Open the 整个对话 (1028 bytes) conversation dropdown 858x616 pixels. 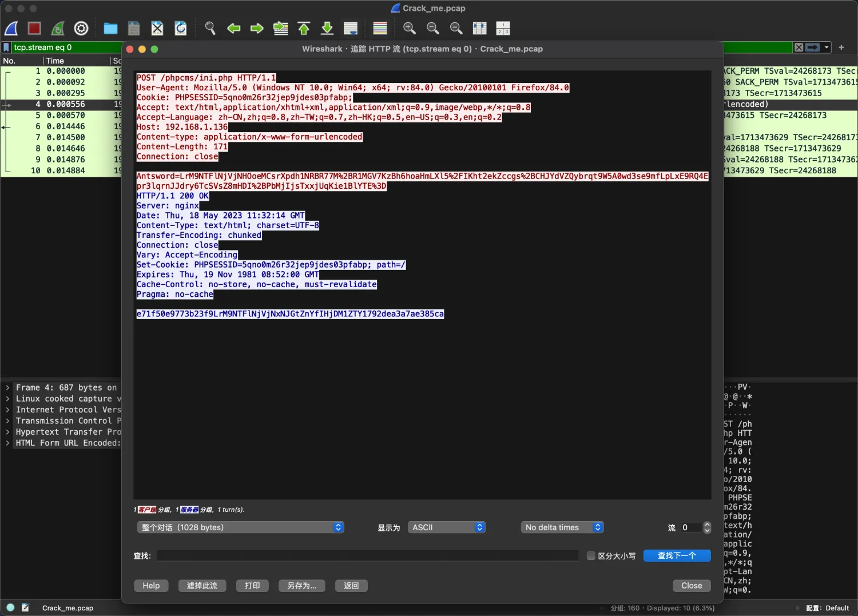pyautogui.click(x=241, y=527)
